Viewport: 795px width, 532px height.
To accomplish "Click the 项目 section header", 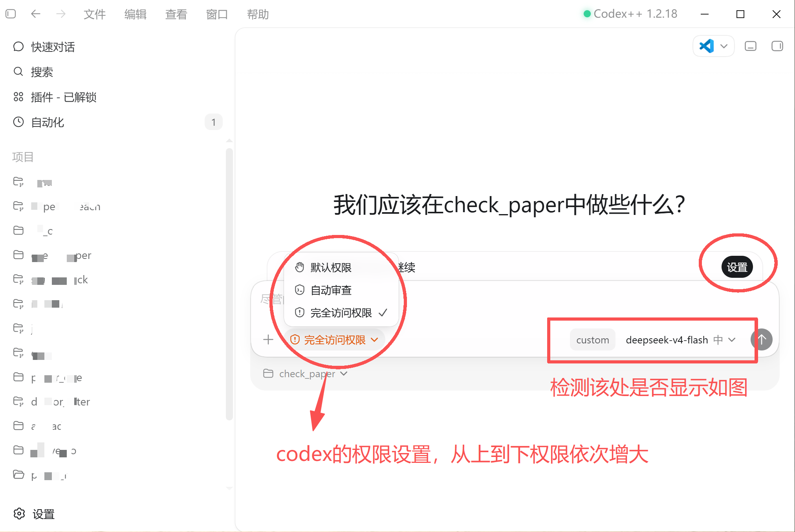I will click(x=23, y=157).
